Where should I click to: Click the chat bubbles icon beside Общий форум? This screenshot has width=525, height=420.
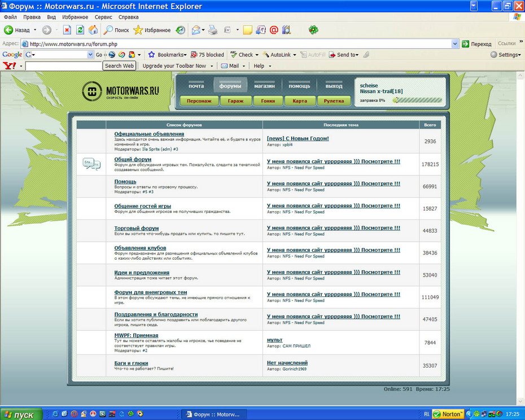point(92,164)
